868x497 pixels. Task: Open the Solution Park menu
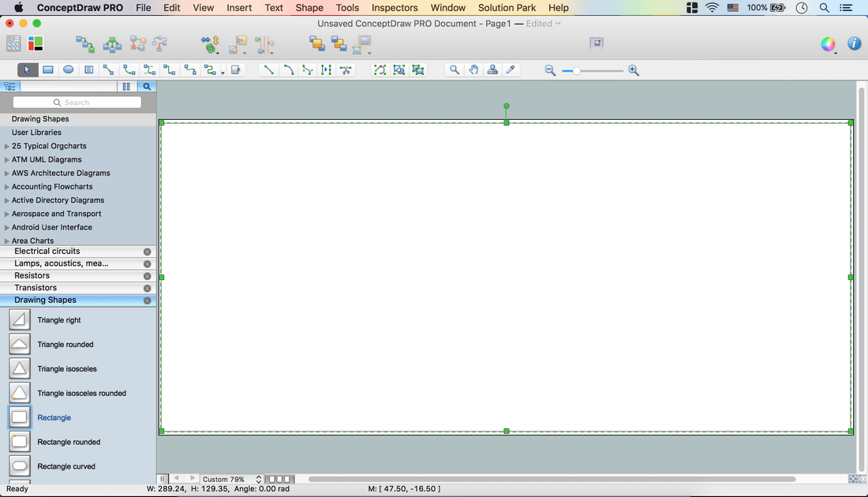507,8
